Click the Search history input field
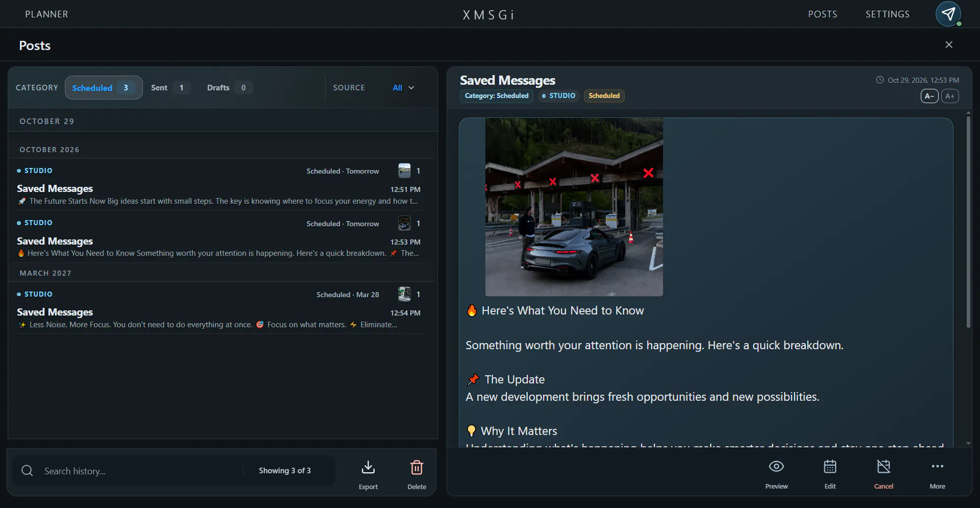 (x=140, y=471)
